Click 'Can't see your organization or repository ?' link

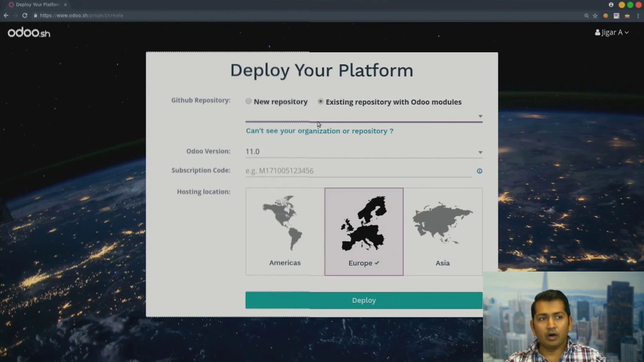319,131
